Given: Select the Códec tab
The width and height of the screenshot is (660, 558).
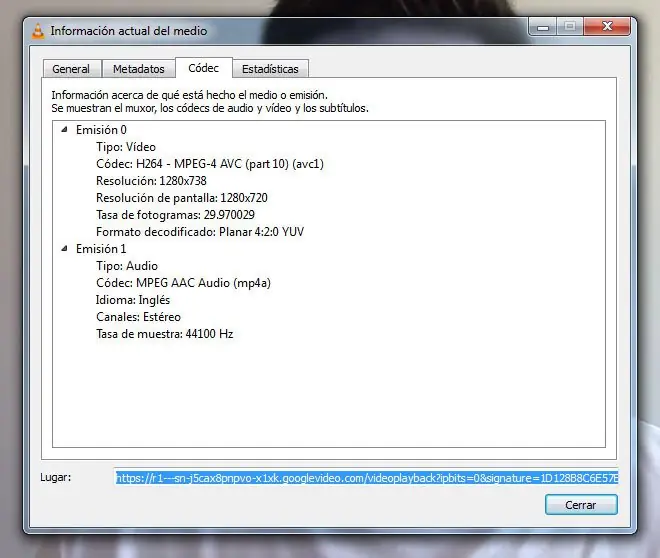Looking at the screenshot, I should click(x=204, y=68).
